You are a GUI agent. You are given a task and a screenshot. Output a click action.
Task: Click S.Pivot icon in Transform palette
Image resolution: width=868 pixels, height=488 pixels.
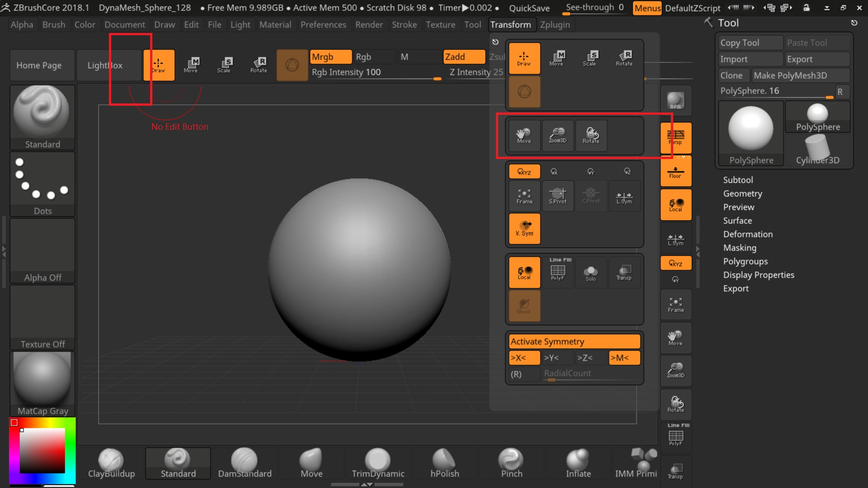[558, 196]
